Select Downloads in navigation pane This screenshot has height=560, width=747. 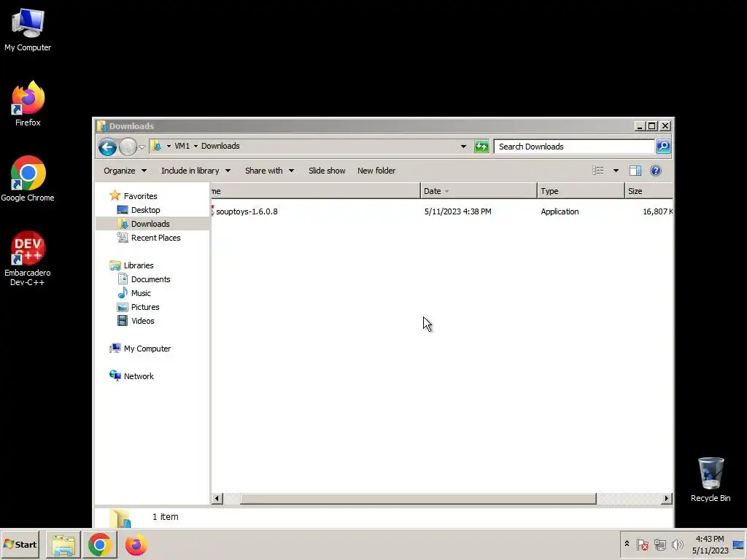[150, 224]
